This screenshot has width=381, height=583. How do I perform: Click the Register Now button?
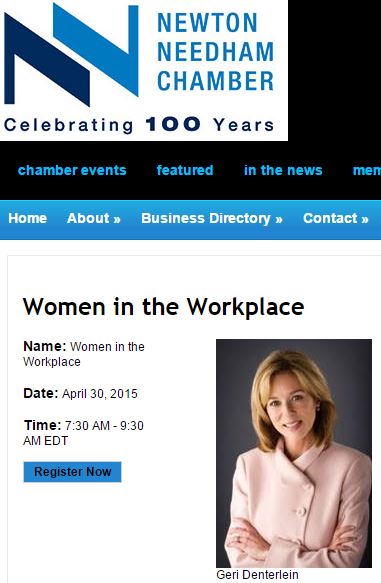coord(72,472)
